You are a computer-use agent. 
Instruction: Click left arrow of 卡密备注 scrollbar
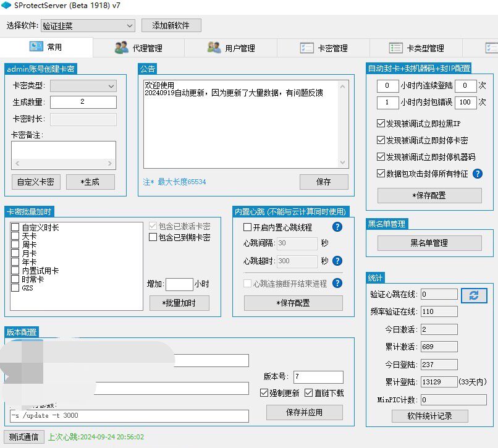pos(17,163)
